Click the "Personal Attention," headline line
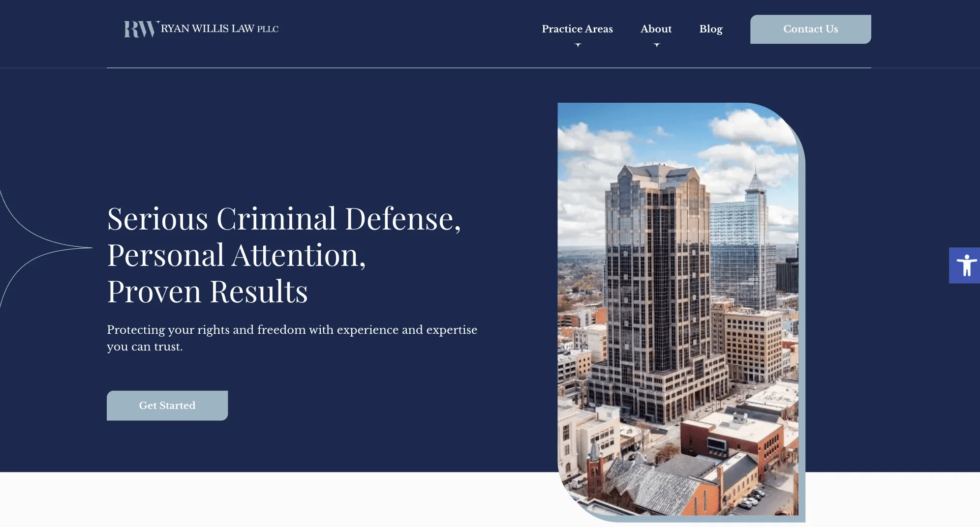Viewport: 980px width, 527px height. click(236, 255)
